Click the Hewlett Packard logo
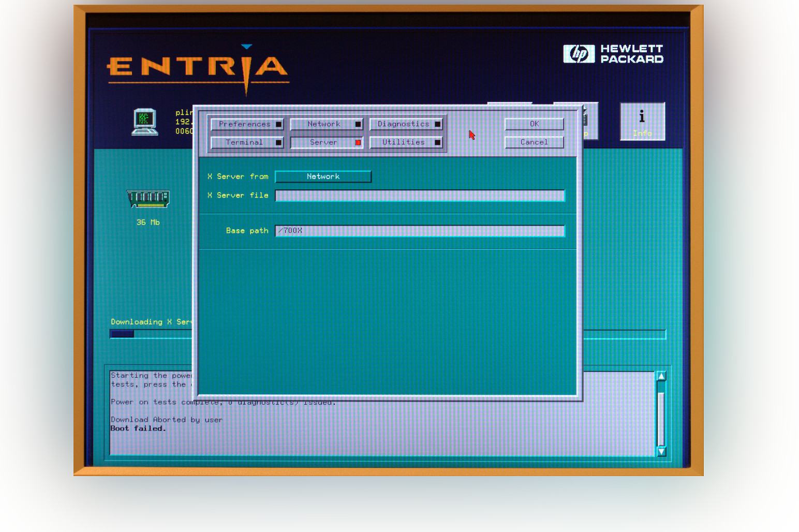 click(613, 54)
